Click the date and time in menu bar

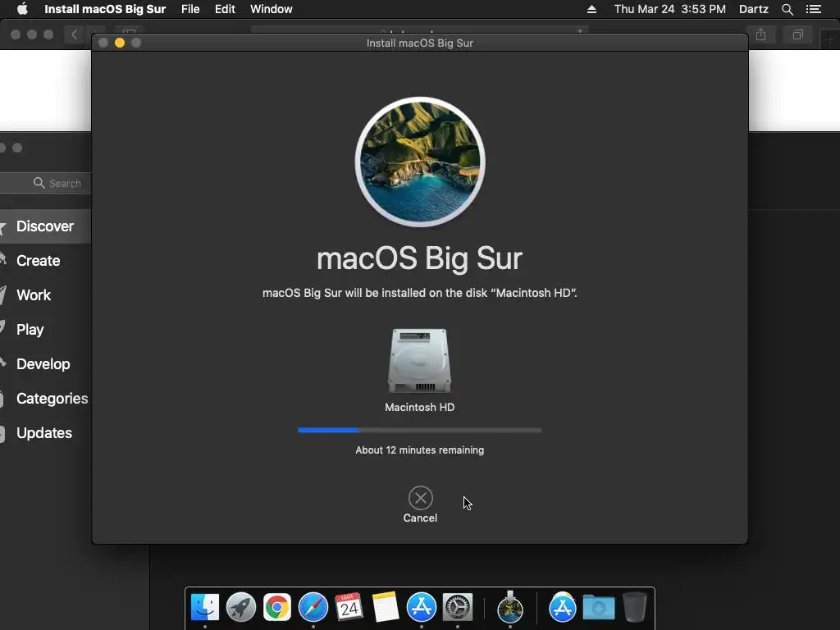[x=669, y=9]
